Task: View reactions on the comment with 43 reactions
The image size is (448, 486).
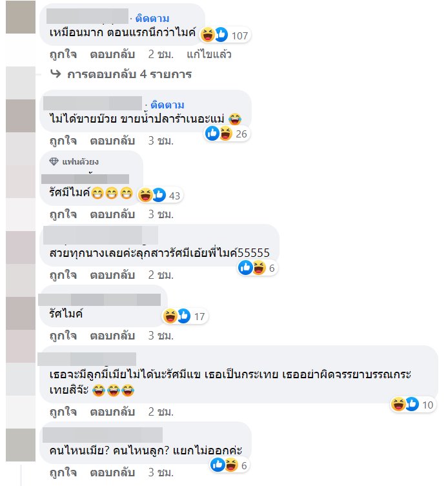Action: 159,196
